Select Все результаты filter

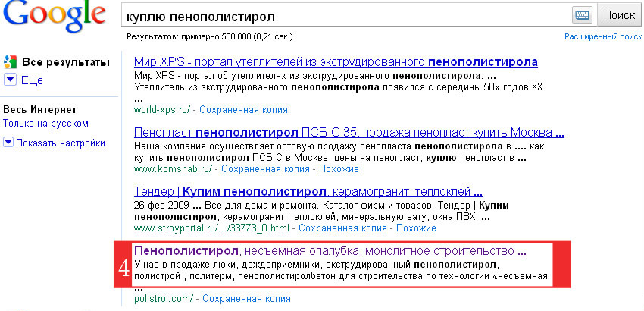pos(66,62)
